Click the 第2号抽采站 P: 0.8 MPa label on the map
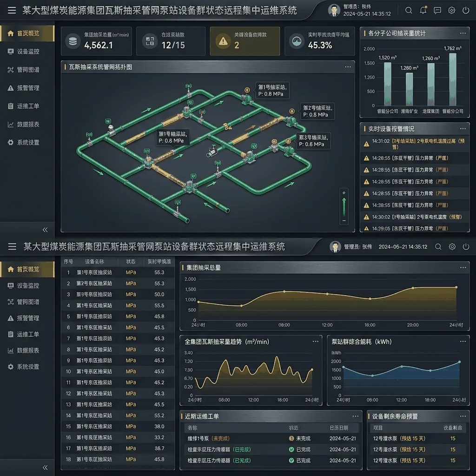476x476 pixels. (317, 111)
